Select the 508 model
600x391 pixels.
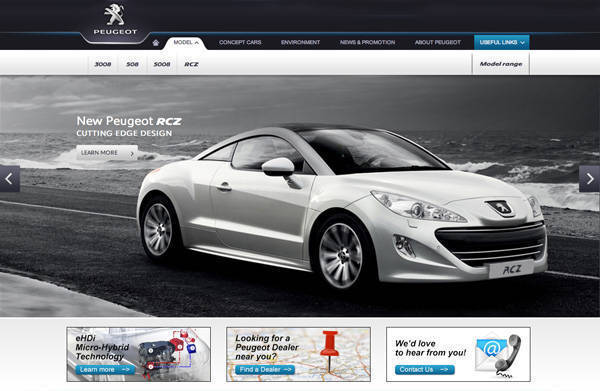pos(132,64)
